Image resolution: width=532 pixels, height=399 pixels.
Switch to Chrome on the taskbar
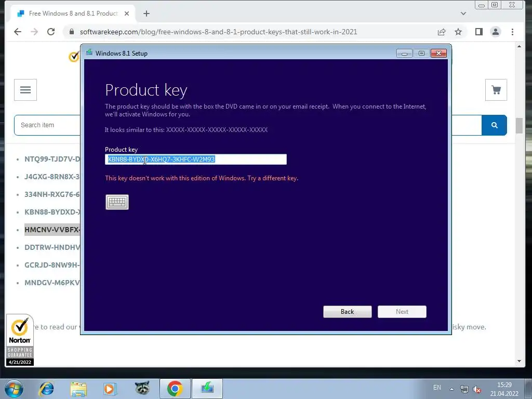175,389
